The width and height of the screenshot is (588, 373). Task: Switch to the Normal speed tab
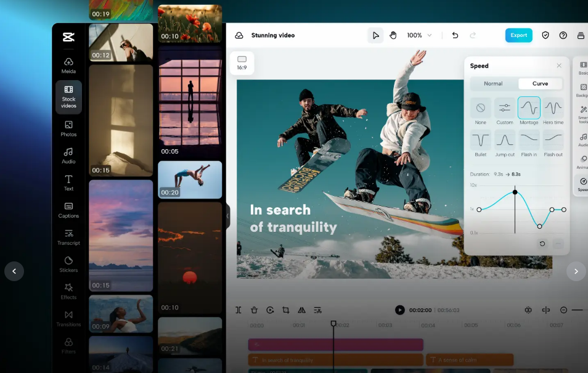tap(493, 83)
